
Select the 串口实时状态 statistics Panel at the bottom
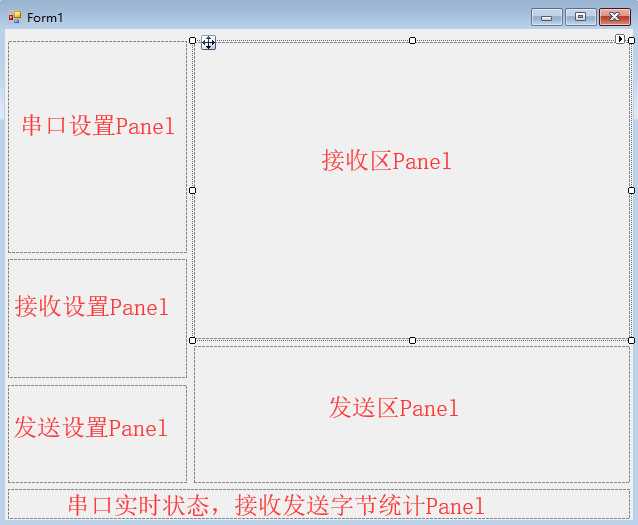pyautogui.click(x=319, y=504)
